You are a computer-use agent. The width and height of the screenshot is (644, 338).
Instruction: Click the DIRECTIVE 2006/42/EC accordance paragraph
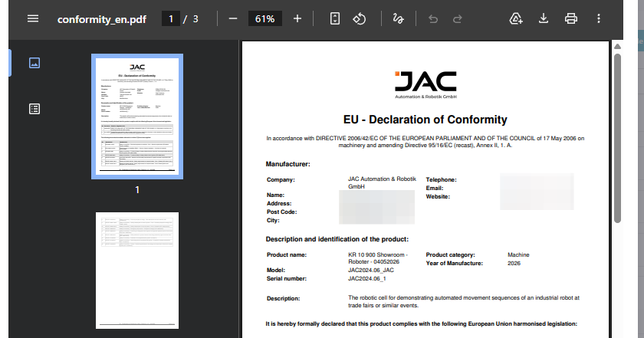pos(425,142)
